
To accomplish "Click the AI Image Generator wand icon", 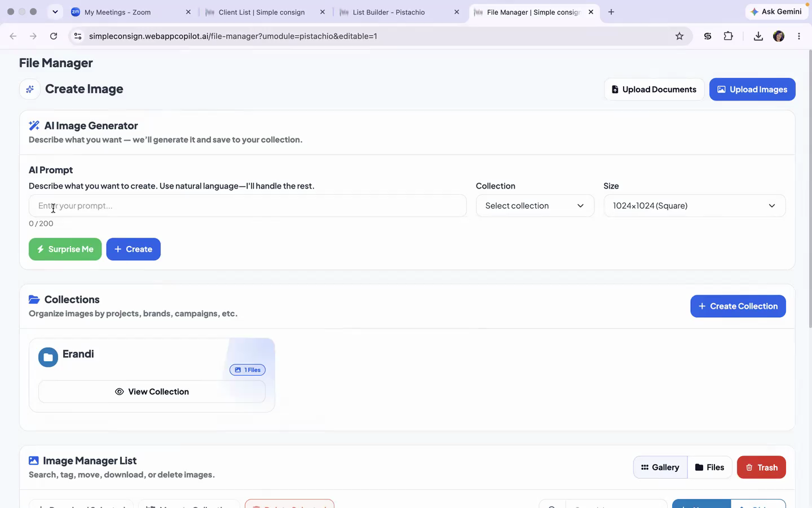I will tap(34, 126).
